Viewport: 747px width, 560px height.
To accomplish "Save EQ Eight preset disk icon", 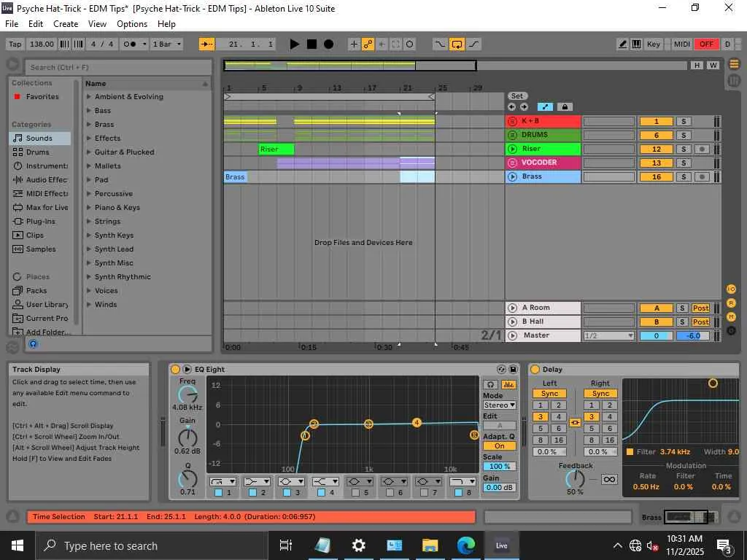I will point(513,370).
